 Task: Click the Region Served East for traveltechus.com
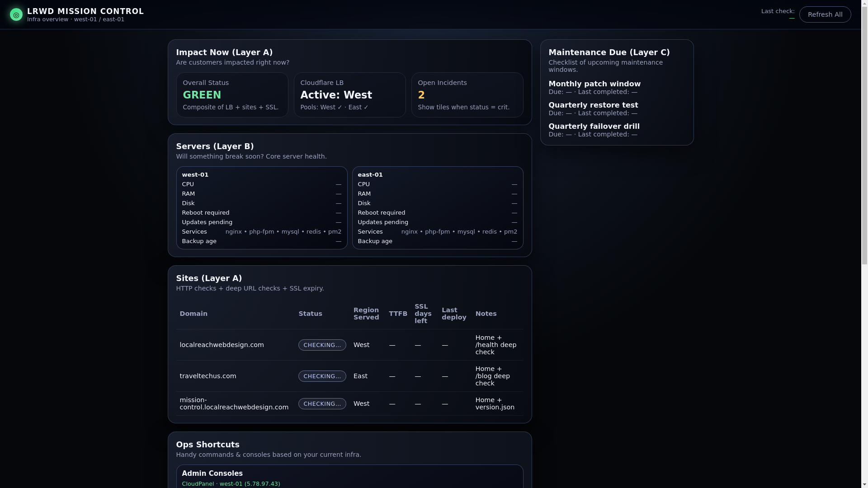pos(360,376)
